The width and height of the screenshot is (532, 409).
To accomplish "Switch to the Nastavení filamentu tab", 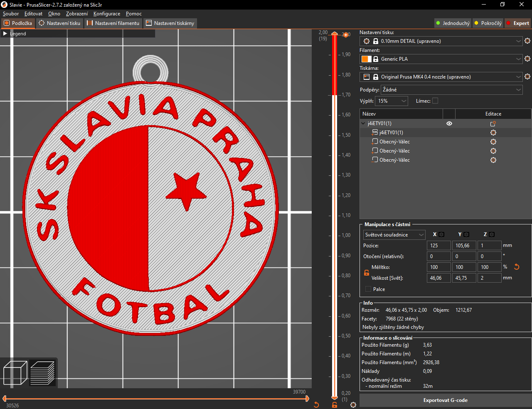I will point(113,23).
